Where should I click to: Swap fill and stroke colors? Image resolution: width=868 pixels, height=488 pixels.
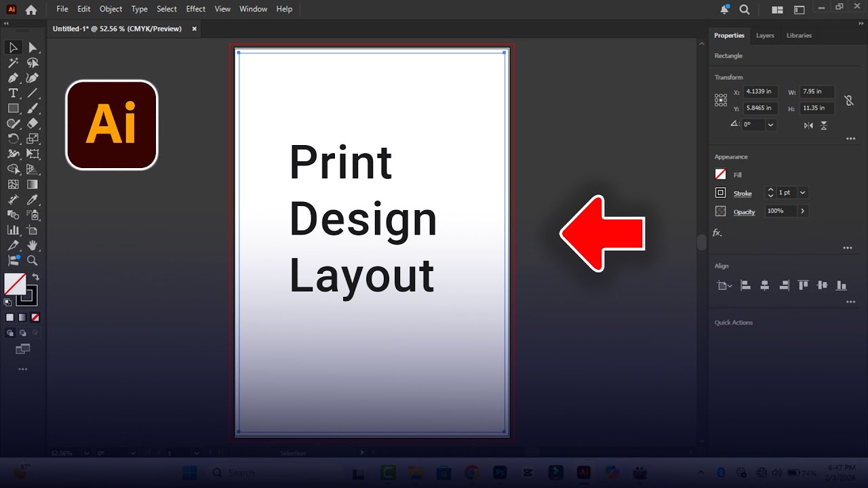[35, 277]
